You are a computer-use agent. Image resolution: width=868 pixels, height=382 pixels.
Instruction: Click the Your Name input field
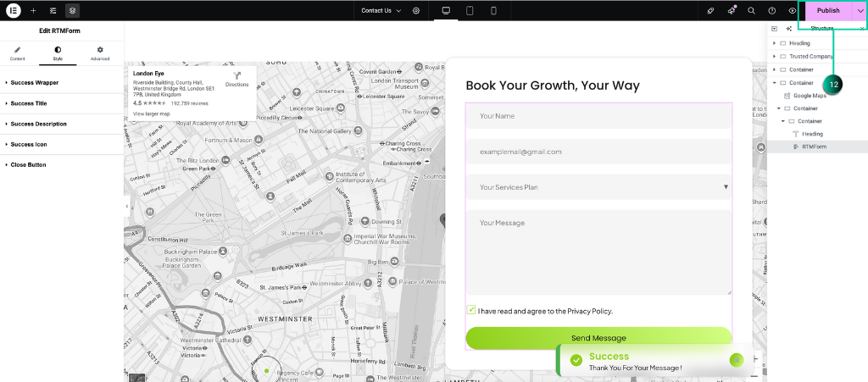[x=598, y=116]
